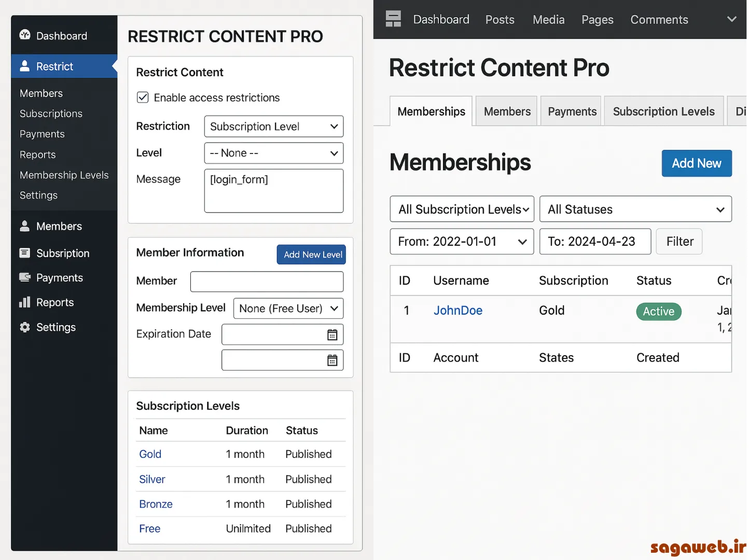Uncheck Enable access restrictions
The width and height of the screenshot is (749, 560).
coord(142,97)
